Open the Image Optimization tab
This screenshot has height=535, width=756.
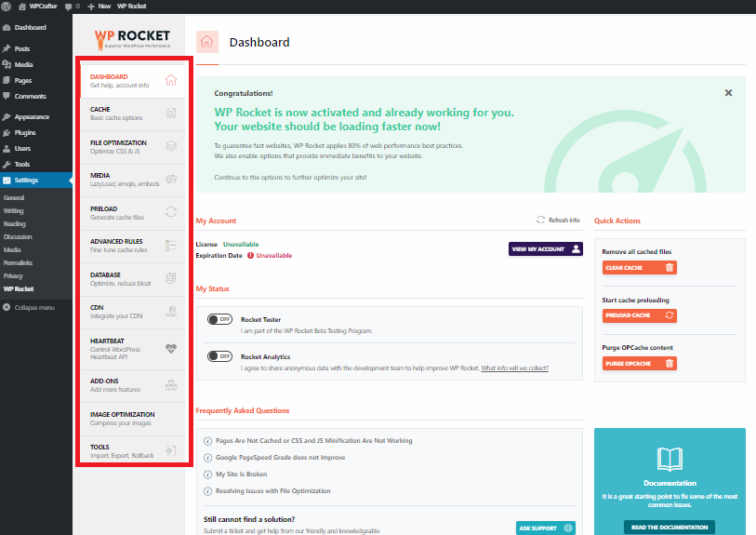(x=133, y=419)
